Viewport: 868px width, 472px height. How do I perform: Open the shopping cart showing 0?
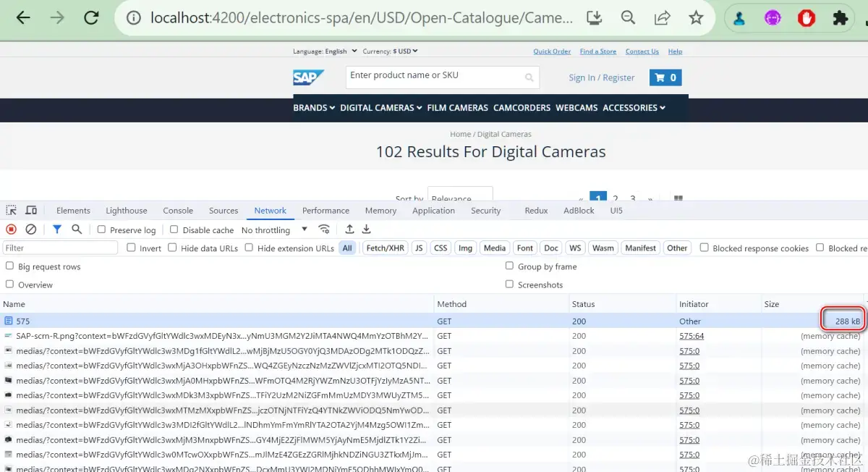[665, 77]
